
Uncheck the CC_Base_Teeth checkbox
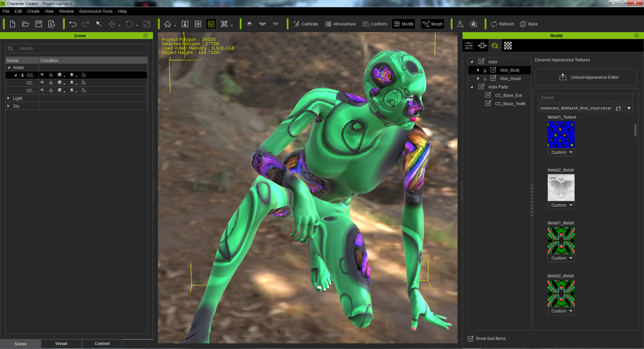pyautogui.click(x=488, y=103)
